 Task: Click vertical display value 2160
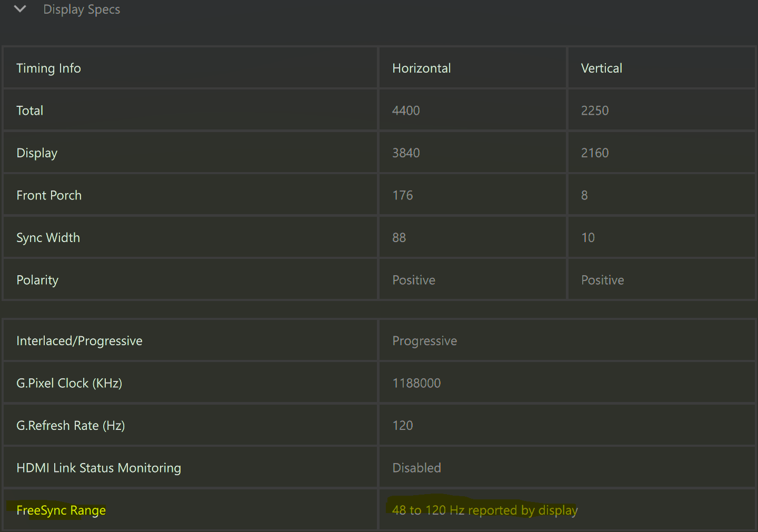point(594,153)
